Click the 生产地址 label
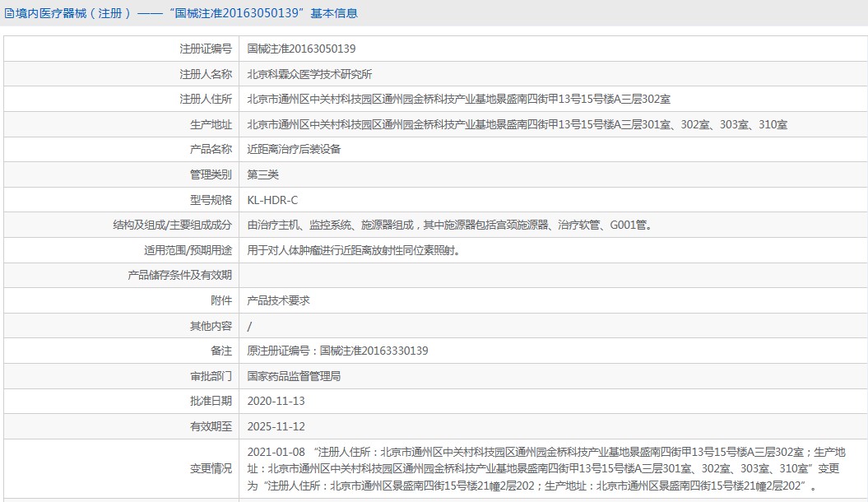The width and height of the screenshot is (868, 502). (x=211, y=124)
